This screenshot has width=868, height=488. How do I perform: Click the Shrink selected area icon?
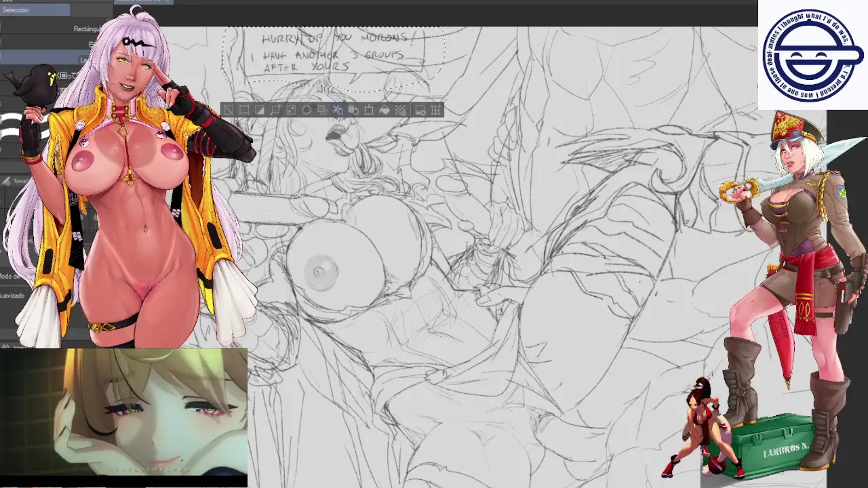click(x=291, y=110)
